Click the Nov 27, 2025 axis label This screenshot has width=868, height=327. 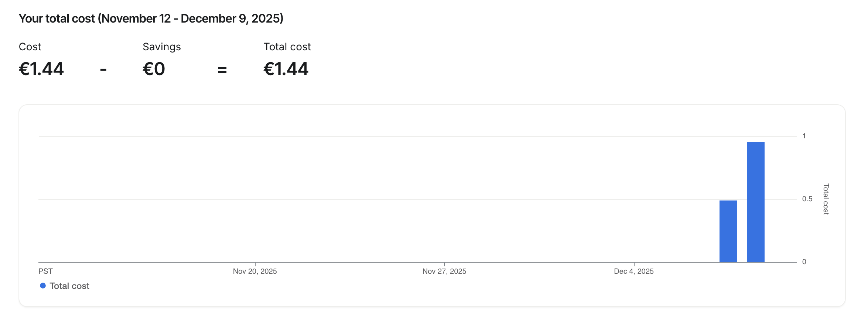click(x=444, y=271)
